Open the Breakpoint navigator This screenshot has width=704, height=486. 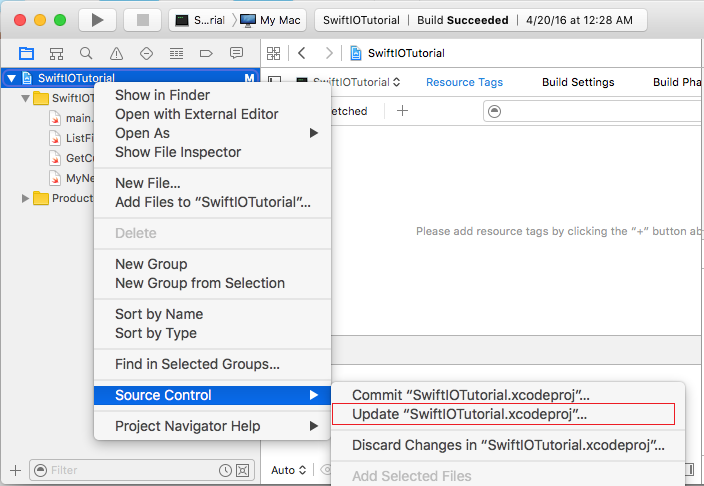tap(206, 53)
